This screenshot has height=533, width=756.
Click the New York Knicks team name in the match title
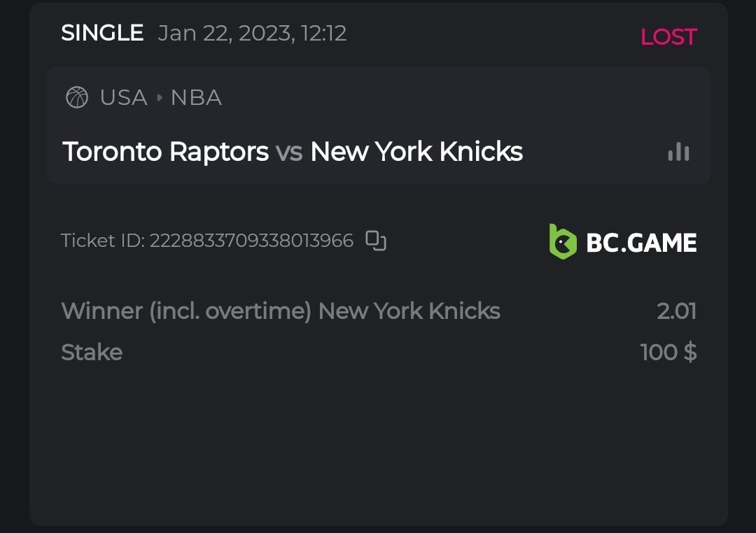[416, 151]
